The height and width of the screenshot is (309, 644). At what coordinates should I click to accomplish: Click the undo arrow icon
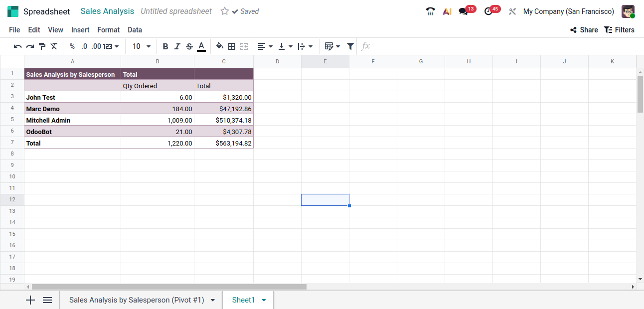[x=17, y=46]
